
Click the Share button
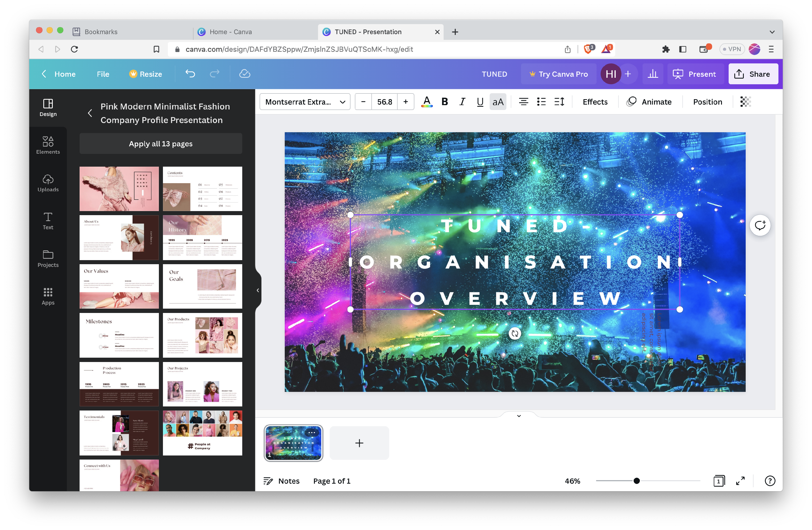(x=753, y=74)
